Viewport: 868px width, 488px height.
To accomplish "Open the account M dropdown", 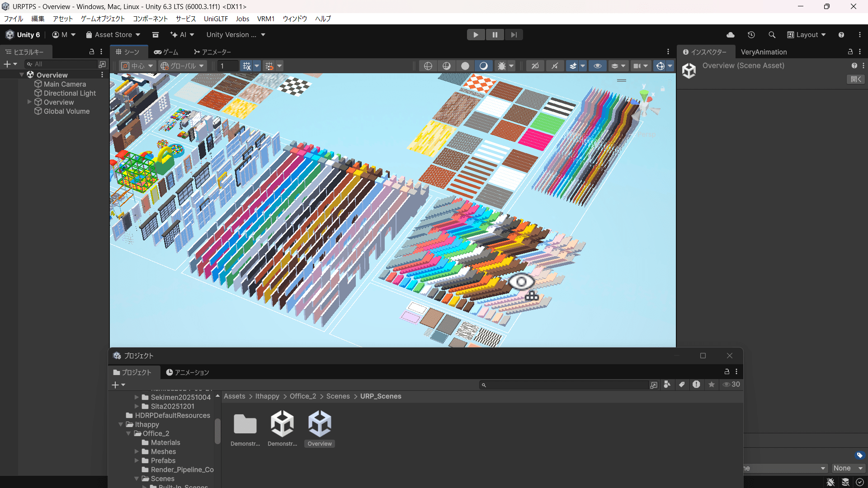I will pos(64,35).
